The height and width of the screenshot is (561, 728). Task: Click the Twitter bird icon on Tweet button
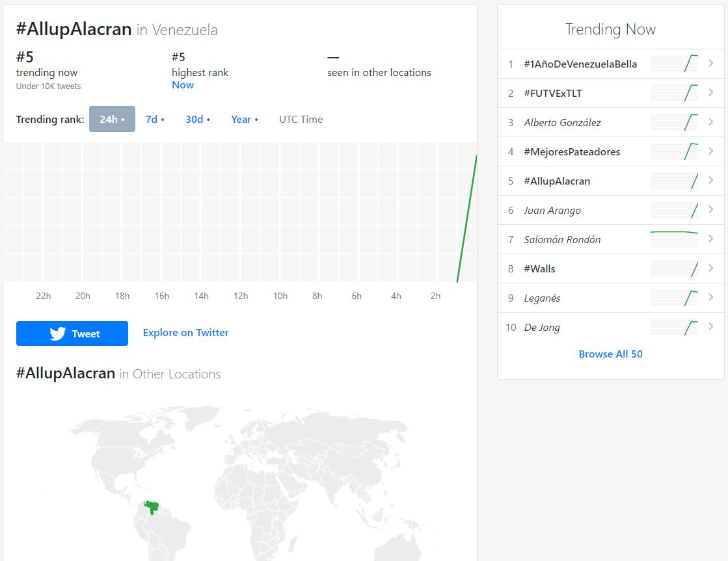pos(57,333)
